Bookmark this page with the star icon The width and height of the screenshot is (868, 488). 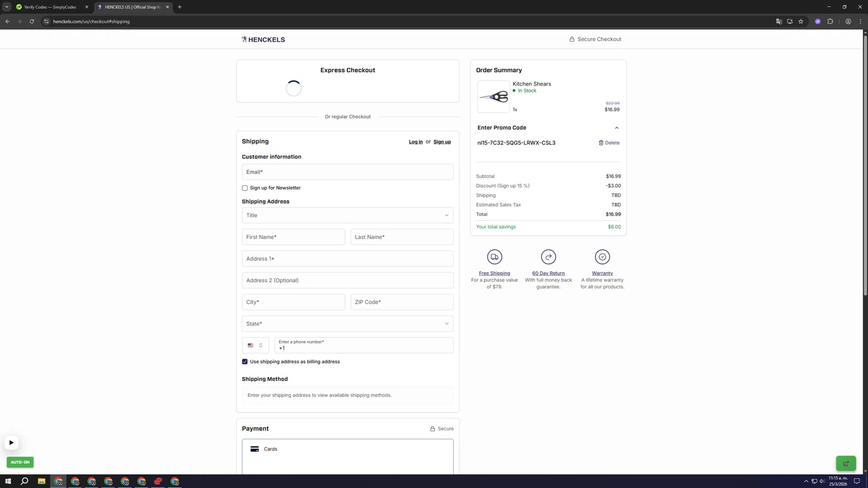(801, 21)
